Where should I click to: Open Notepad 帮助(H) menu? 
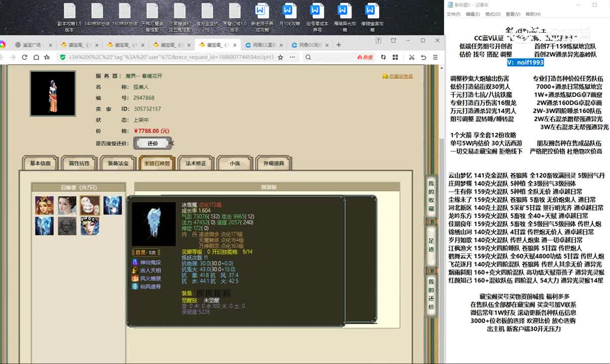[533, 14]
